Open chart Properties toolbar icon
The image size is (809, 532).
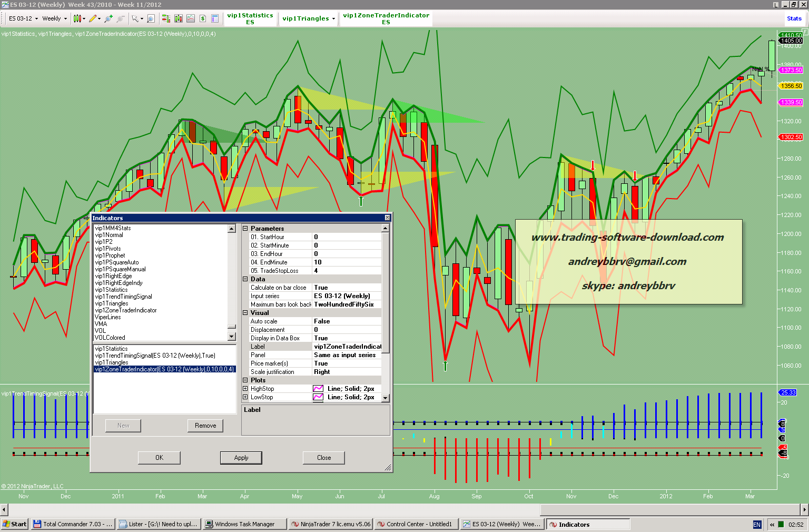tap(215, 18)
